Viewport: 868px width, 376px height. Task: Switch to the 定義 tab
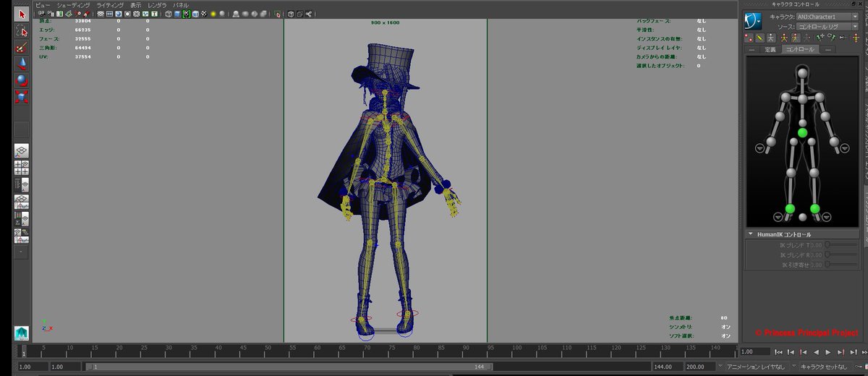[770, 49]
